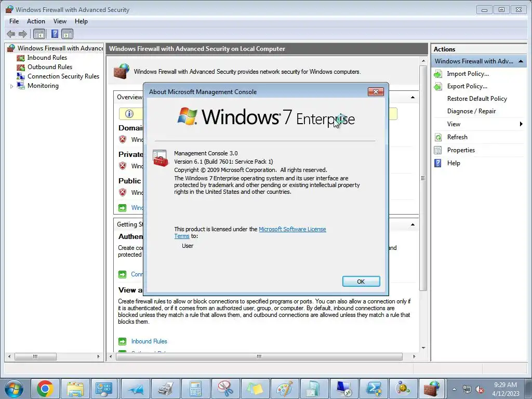Open Paint from taskbar

(285, 389)
